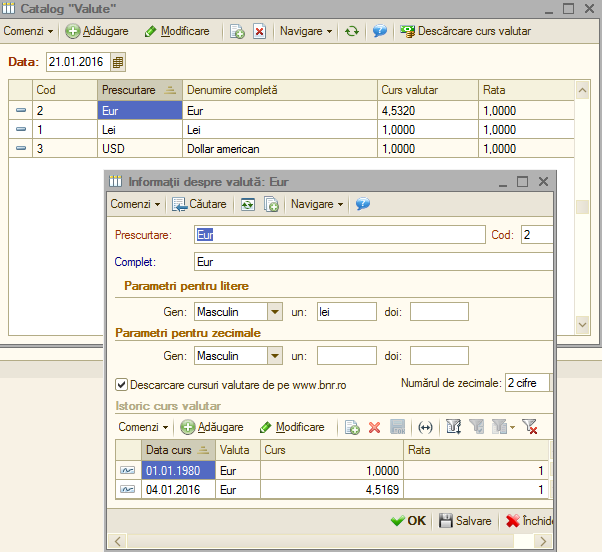Click clear filter icon with red X
Screen dimensions: 602x552
[x=530, y=427]
